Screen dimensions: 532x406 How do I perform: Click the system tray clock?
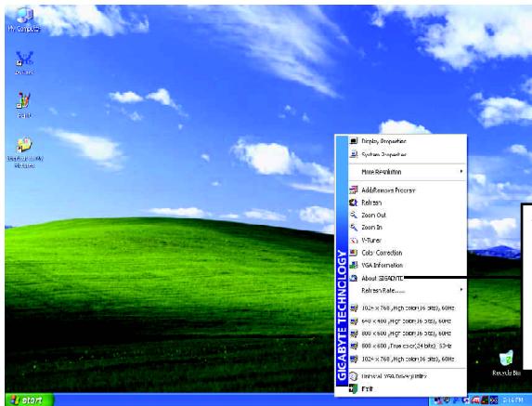point(513,400)
